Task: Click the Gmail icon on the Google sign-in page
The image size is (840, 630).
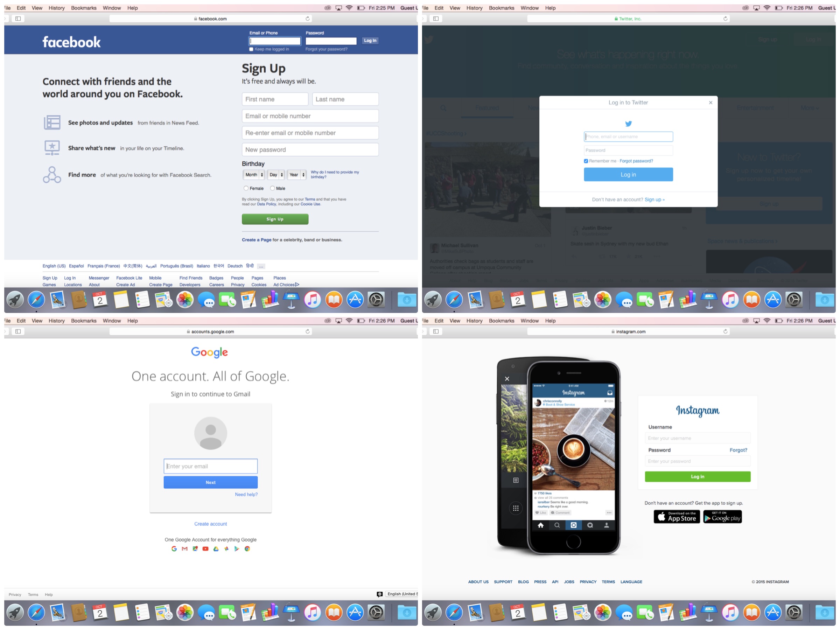Action: coord(184,549)
